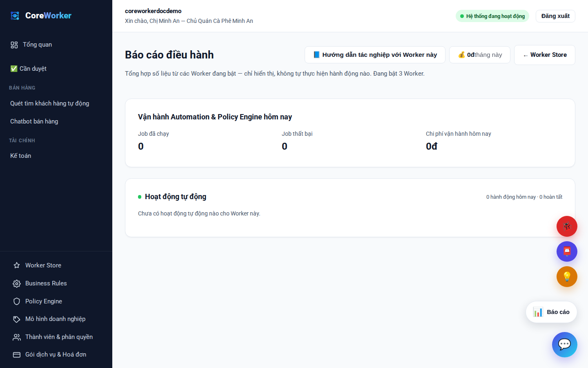Screen dimensions: 588x368
Task: Click the ← Worker Store button
Action: [x=545, y=55]
